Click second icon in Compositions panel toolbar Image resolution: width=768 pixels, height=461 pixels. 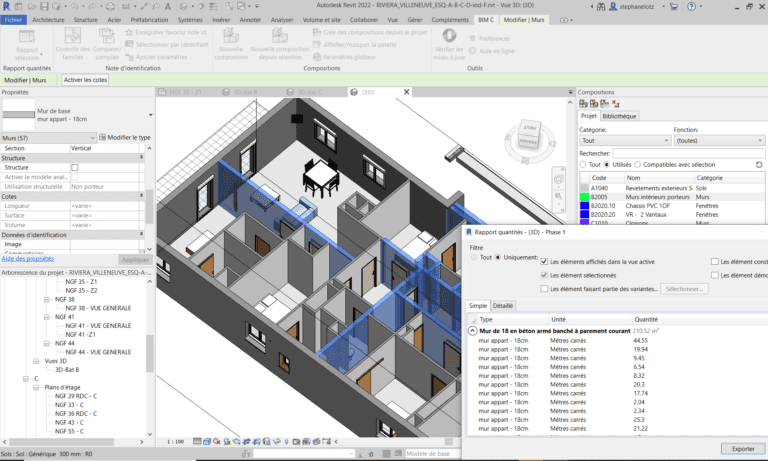tap(594, 103)
